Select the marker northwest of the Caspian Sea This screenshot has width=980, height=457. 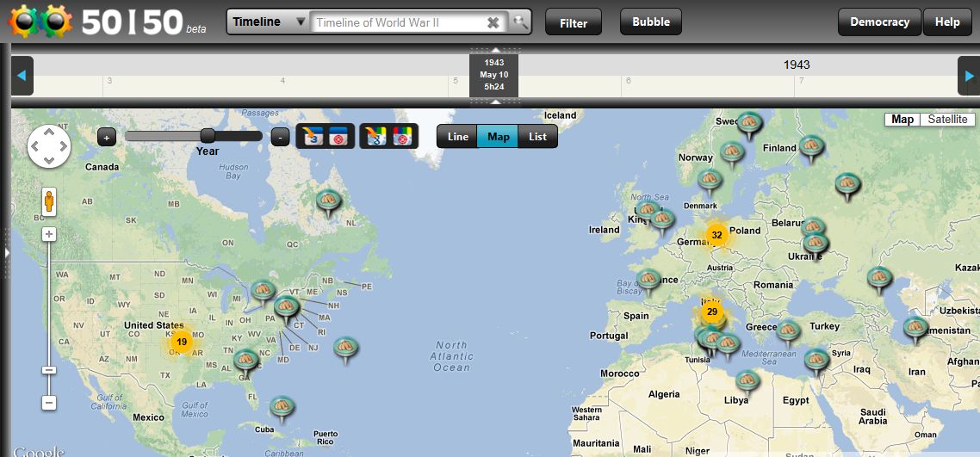pyautogui.click(x=879, y=278)
